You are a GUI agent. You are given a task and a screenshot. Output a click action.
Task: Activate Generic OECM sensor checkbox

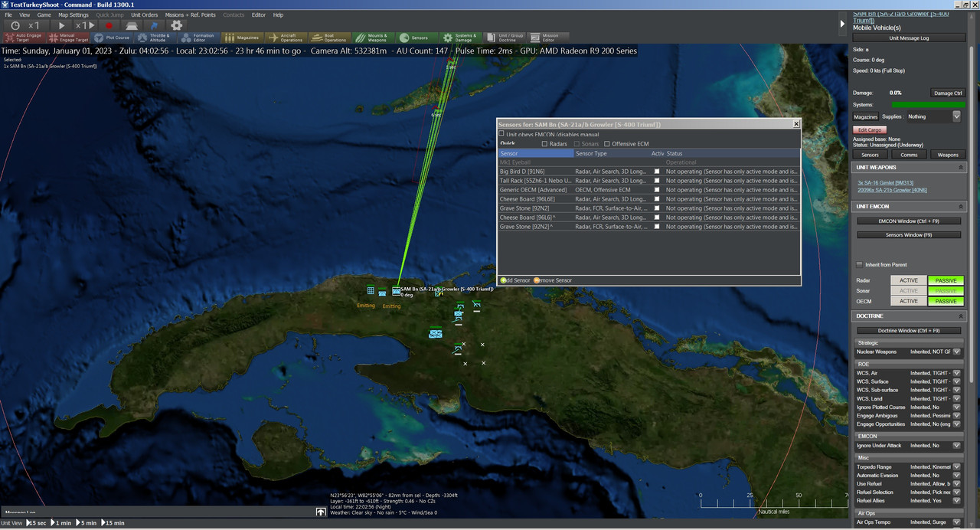(657, 190)
